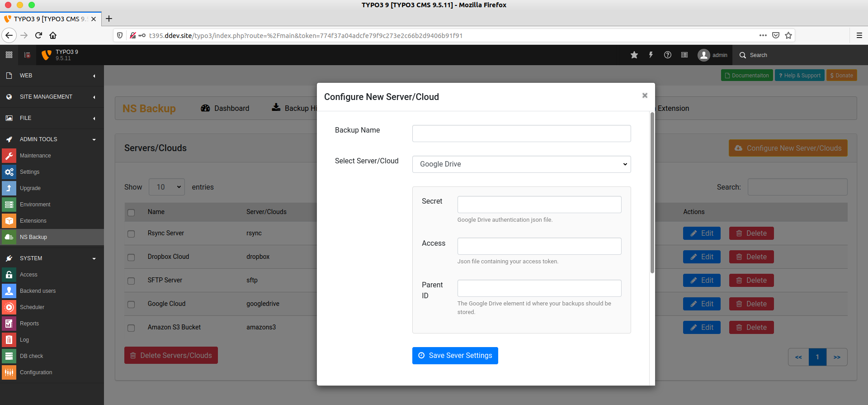Viewport: 868px width, 405px height.
Task: Delete the Dropbox Cloud entry
Action: (751, 257)
